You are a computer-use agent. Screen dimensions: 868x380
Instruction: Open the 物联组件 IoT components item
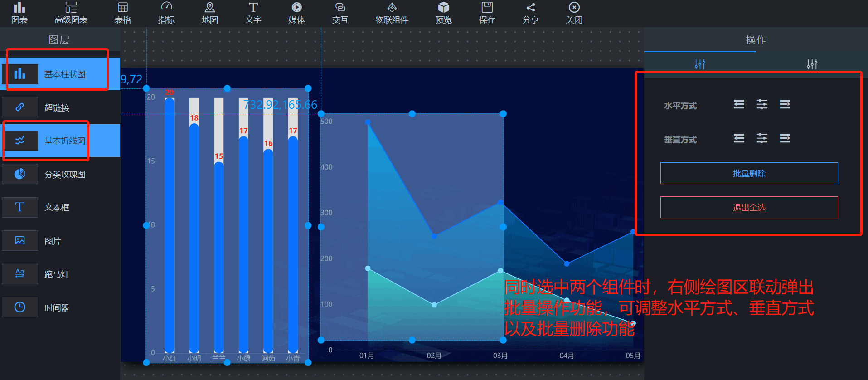coord(392,13)
